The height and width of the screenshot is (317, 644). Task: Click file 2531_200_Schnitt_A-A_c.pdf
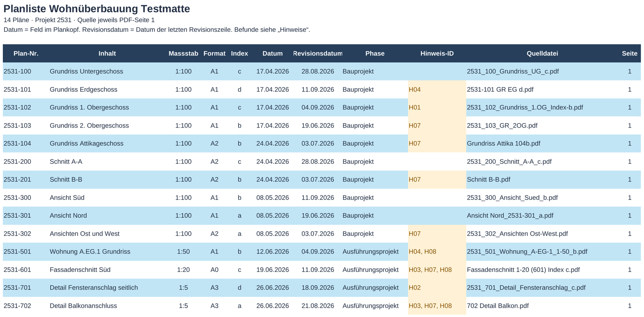509,162
